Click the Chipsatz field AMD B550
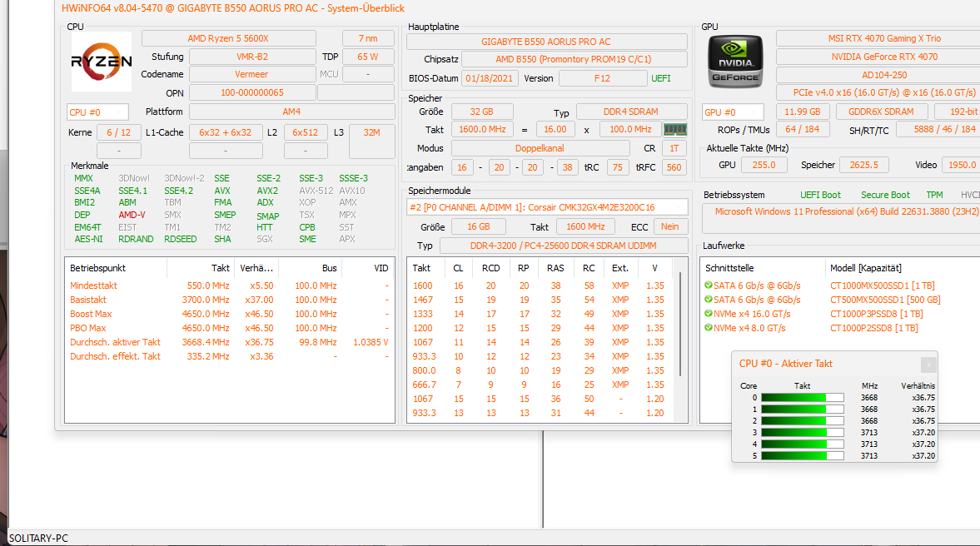 574,59
